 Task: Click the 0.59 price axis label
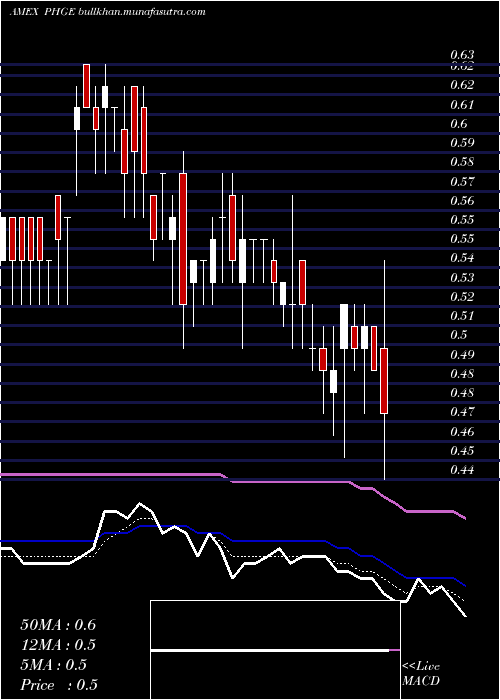coord(462,143)
